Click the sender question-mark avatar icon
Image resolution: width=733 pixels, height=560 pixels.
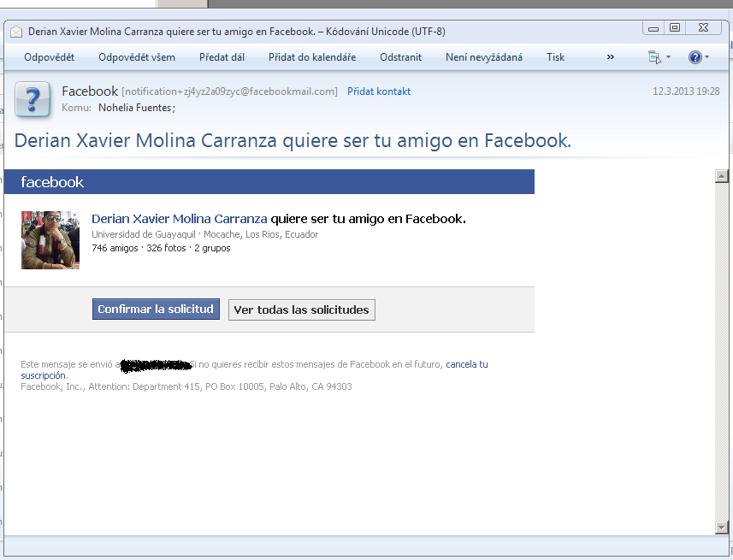33,99
